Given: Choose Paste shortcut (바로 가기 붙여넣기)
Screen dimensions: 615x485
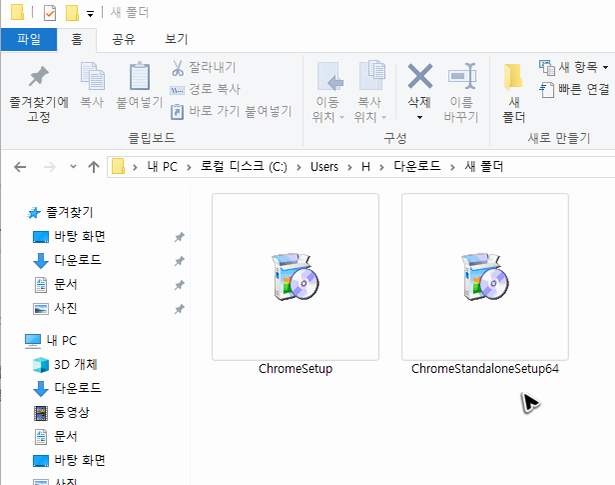Looking at the screenshot, I should pyautogui.click(x=231, y=111).
